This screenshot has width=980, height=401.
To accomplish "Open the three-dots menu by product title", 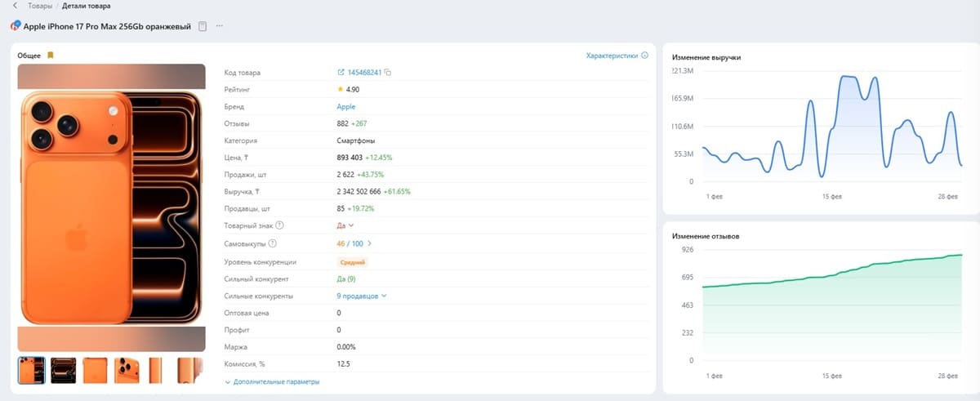I will 219,26.
